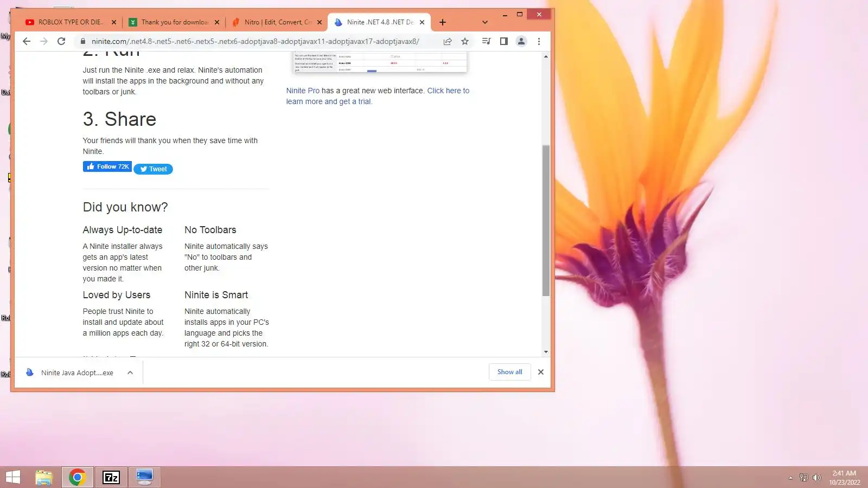Click the browser forward arrow
868x488 pixels.
tap(44, 41)
